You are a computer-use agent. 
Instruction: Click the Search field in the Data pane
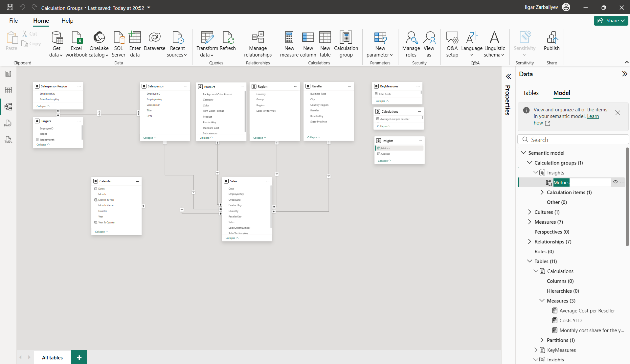(573, 140)
